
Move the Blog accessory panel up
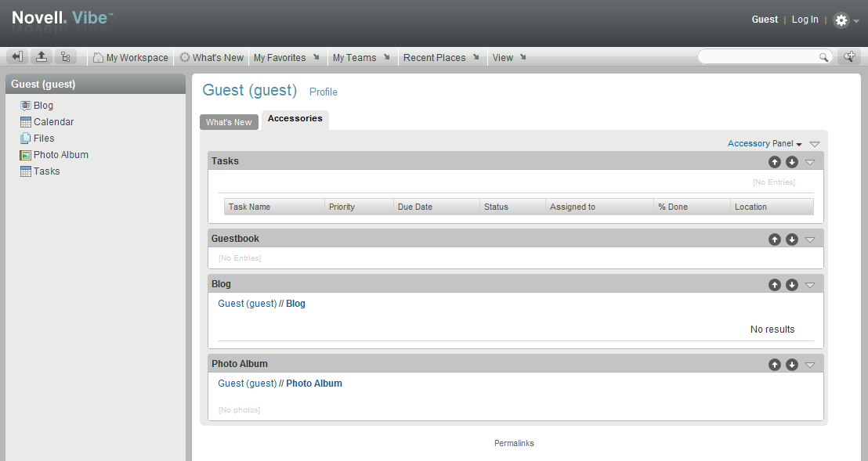tap(775, 284)
